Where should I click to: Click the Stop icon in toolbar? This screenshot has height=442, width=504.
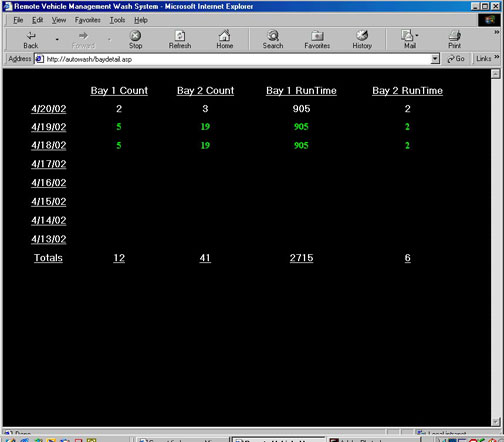(135, 35)
